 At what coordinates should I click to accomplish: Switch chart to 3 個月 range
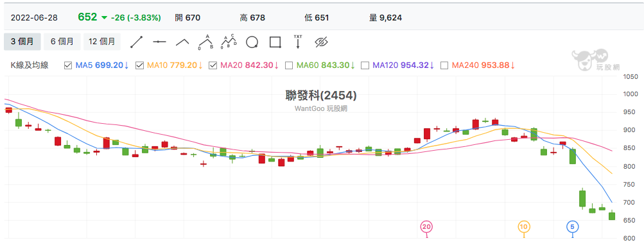22,42
